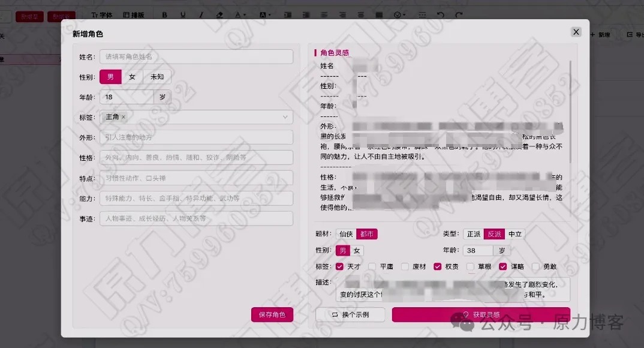Insert an emoji from the toolbar
Screen dimensions: 644x348
click(x=396, y=14)
